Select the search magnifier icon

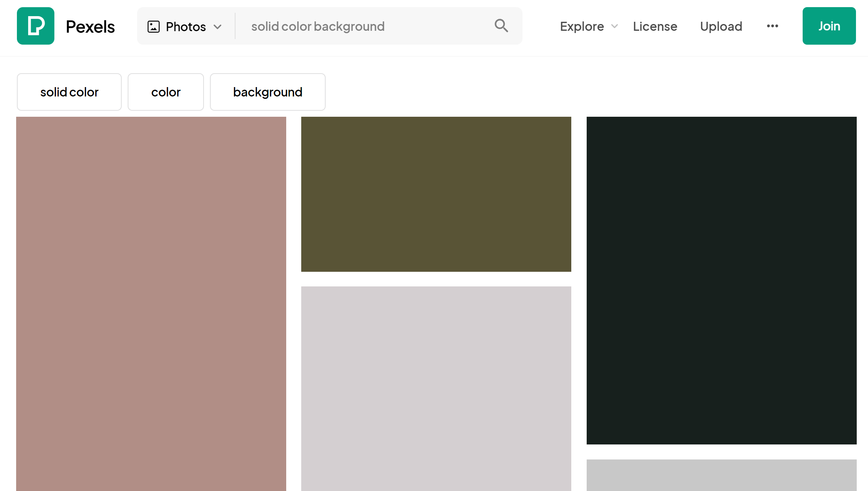[x=501, y=26]
